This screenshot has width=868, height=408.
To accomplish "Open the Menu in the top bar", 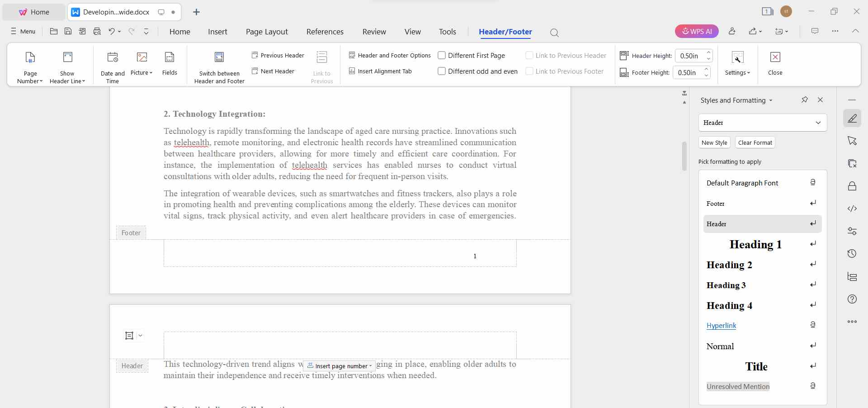I will [x=22, y=31].
